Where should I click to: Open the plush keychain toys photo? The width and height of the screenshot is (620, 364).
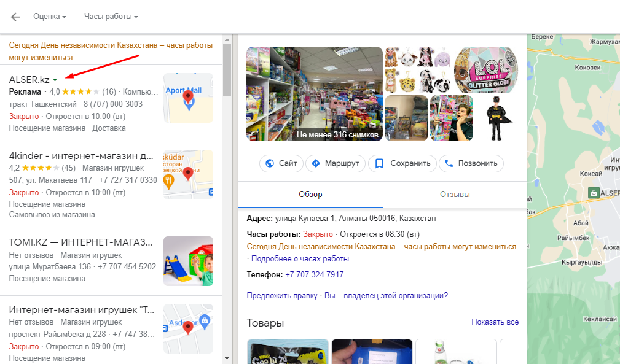click(x=418, y=70)
